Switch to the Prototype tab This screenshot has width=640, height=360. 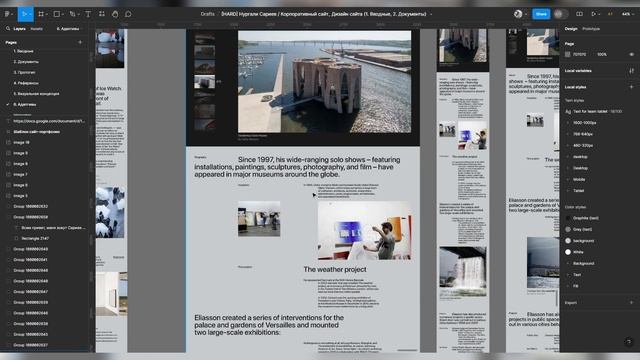tap(591, 29)
